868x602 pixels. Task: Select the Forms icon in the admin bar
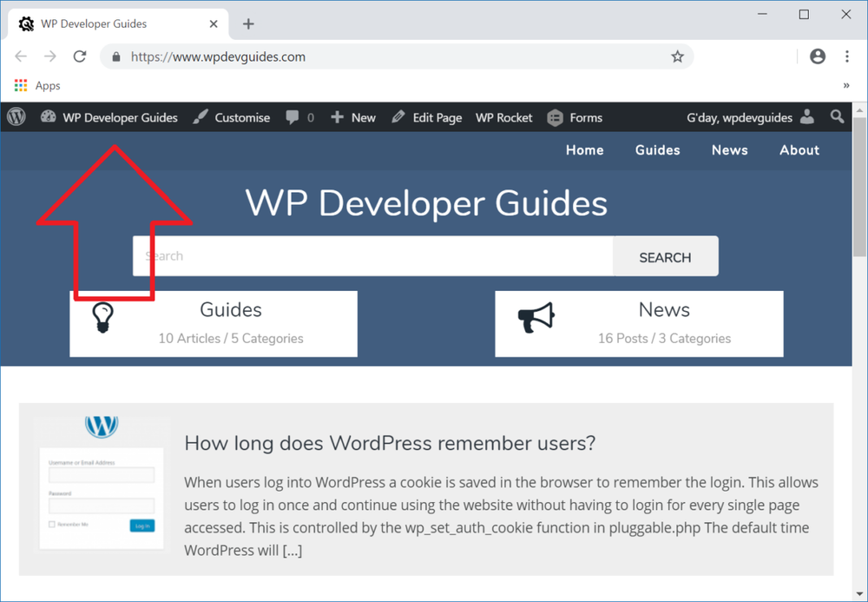point(556,116)
